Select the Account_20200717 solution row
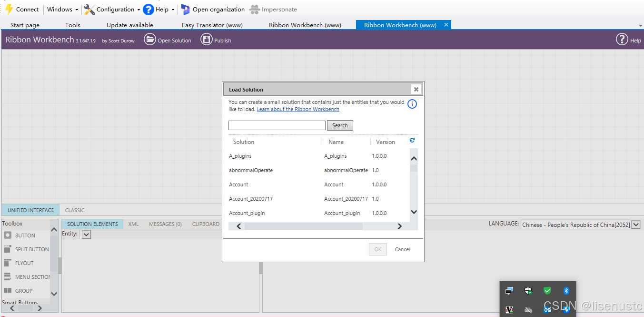This screenshot has width=644, height=317. [x=318, y=199]
